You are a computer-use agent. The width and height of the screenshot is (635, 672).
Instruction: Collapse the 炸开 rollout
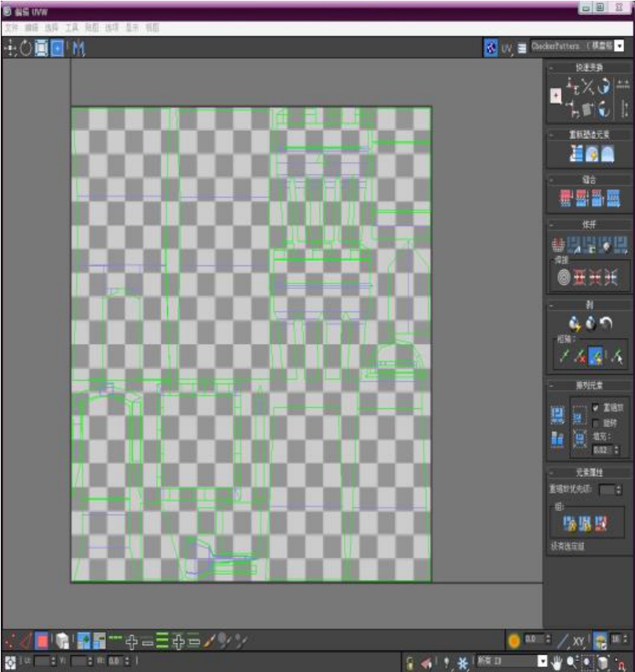589,225
